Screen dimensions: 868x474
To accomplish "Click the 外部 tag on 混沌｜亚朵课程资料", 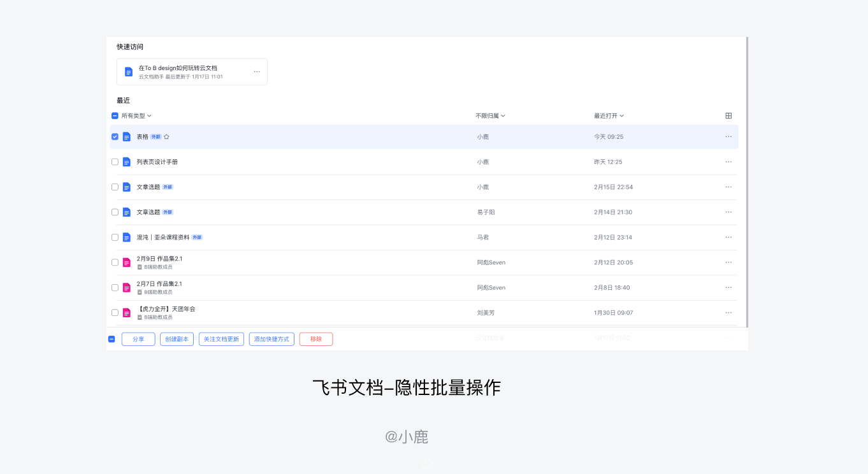I will click(x=197, y=238).
